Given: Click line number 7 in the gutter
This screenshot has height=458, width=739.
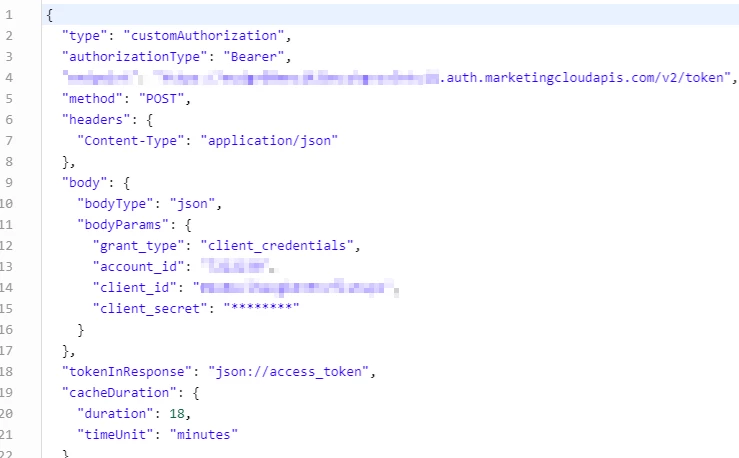Looking at the screenshot, I should pyautogui.click(x=9, y=141).
